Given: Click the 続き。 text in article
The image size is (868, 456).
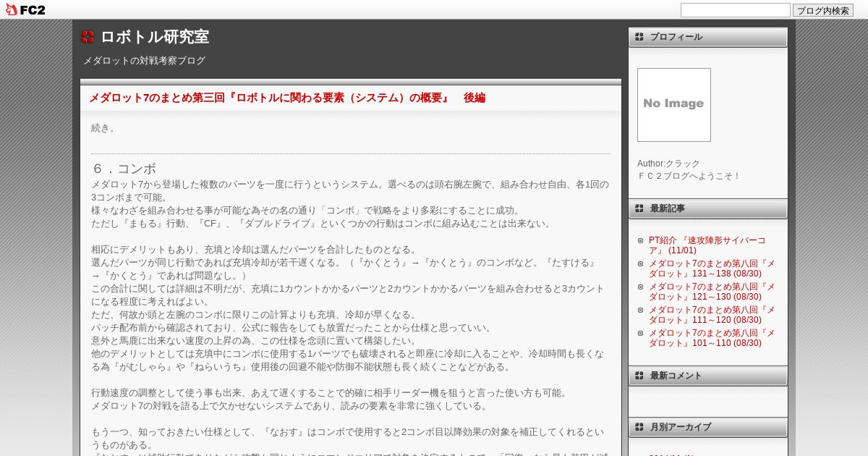Looking at the screenshot, I should coord(103,128).
